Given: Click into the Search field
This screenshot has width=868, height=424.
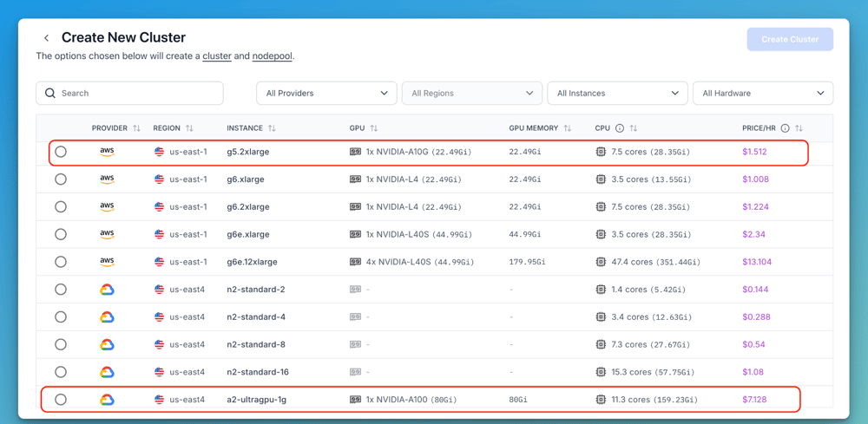Looking at the screenshot, I should [130, 94].
